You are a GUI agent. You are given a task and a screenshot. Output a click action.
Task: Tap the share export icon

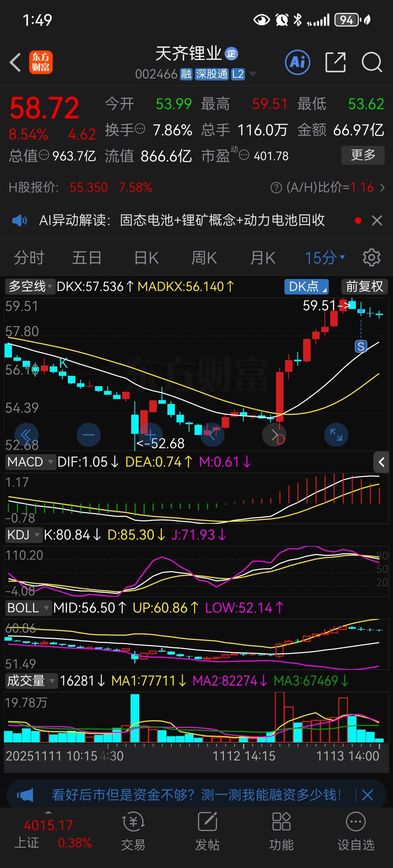pyautogui.click(x=336, y=62)
